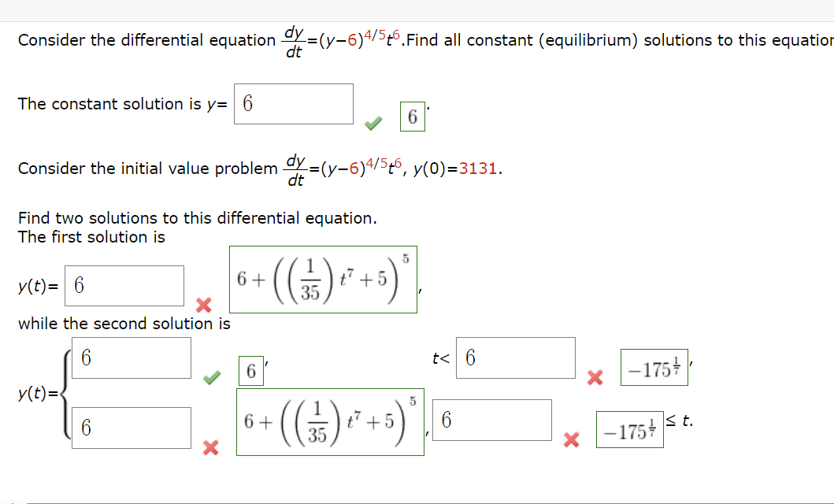This screenshot has height=504, width=834.
Task: Select the first solution y(t) input field
Action: tap(124, 285)
